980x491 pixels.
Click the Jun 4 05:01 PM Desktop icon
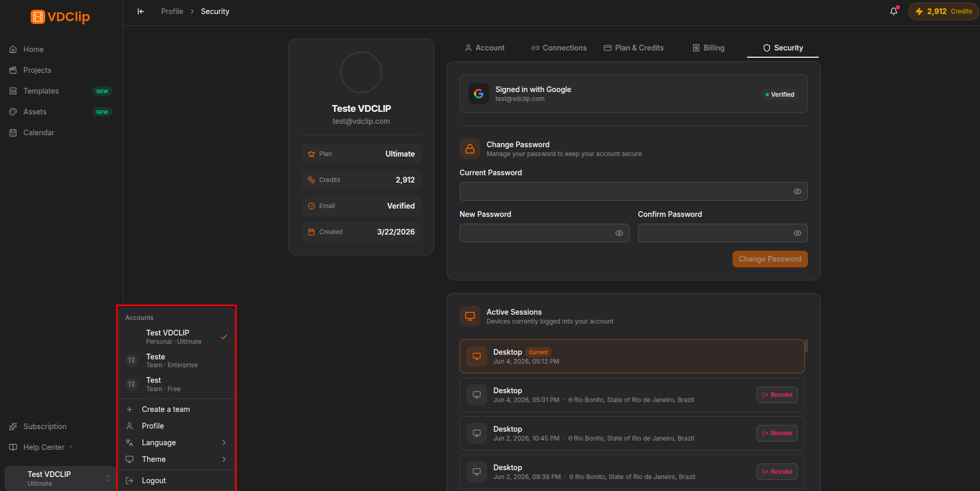(x=477, y=395)
